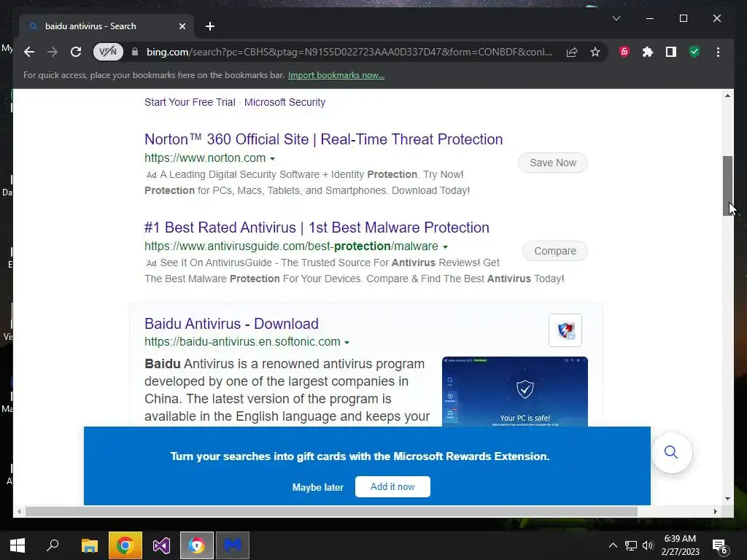
Task: Open the Microsoft Security link
Action: coord(285,102)
